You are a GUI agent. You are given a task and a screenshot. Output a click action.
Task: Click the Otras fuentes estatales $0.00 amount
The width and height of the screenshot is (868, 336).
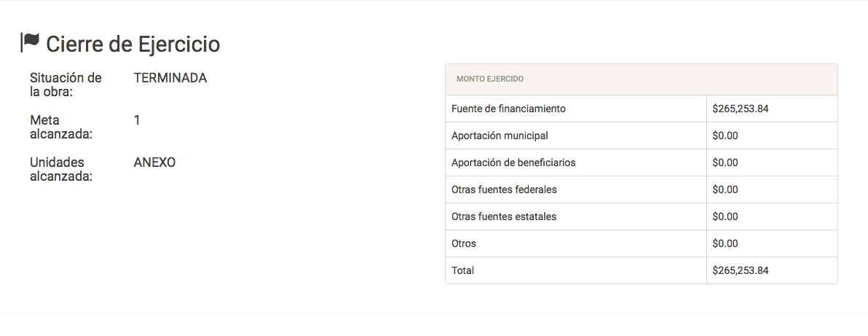point(725,216)
